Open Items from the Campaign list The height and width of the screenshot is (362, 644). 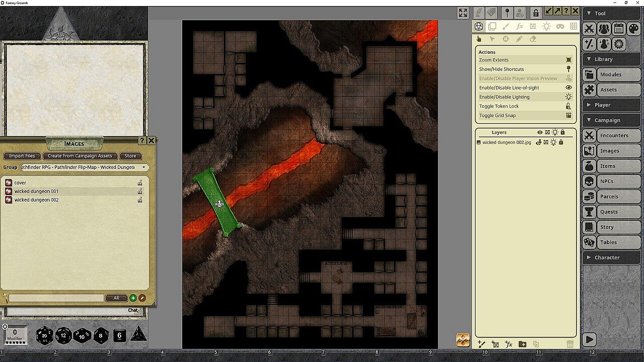tap(611, 166)
